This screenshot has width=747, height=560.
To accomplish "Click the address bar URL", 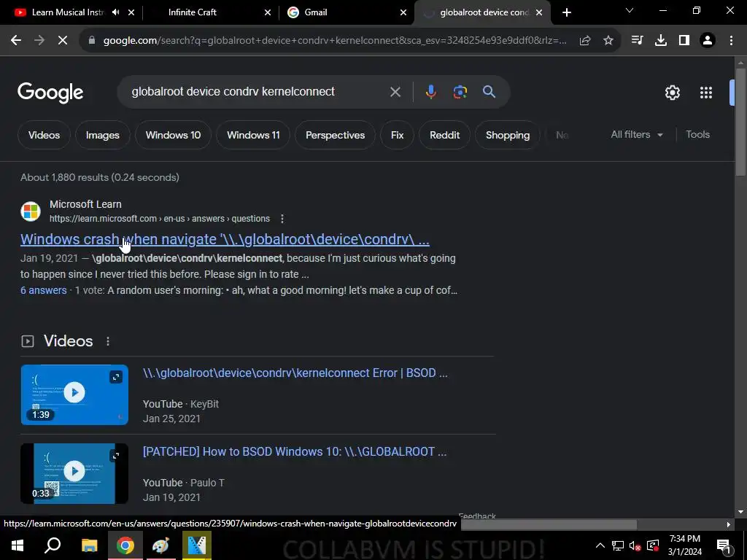I will click(x=334, y=41).
